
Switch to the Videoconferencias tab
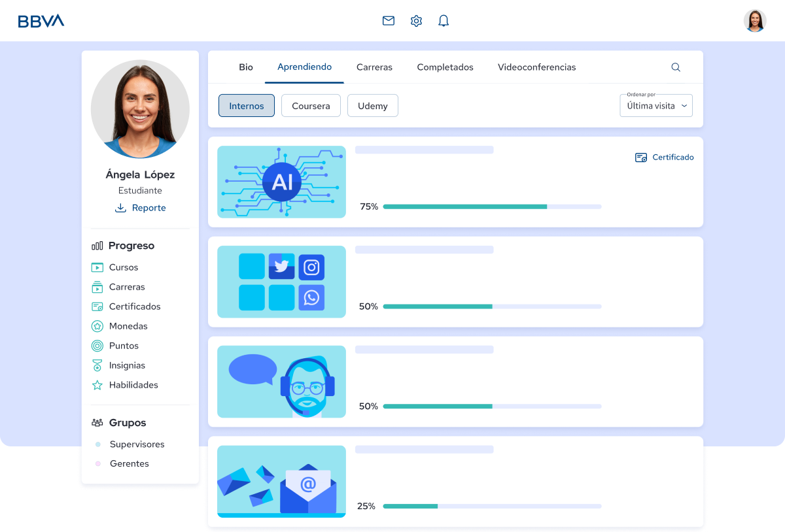(x=537, y=67)
